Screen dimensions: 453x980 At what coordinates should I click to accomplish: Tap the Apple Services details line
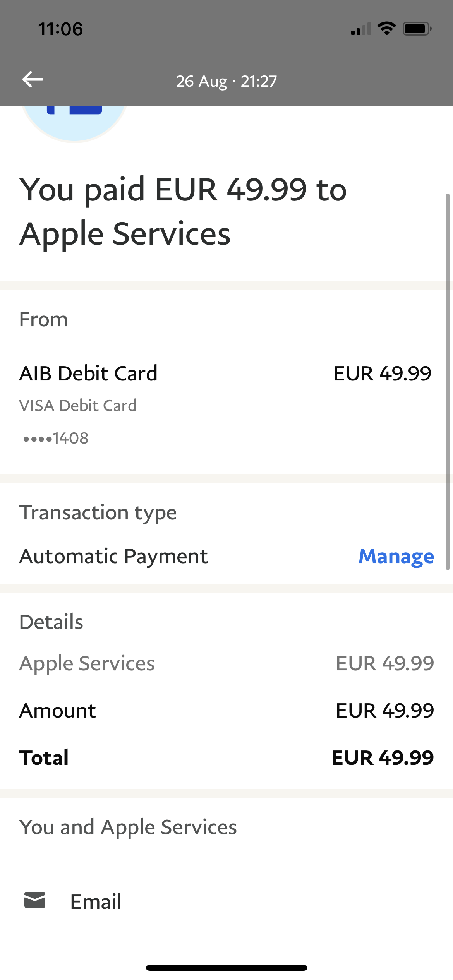pos(87,663)
